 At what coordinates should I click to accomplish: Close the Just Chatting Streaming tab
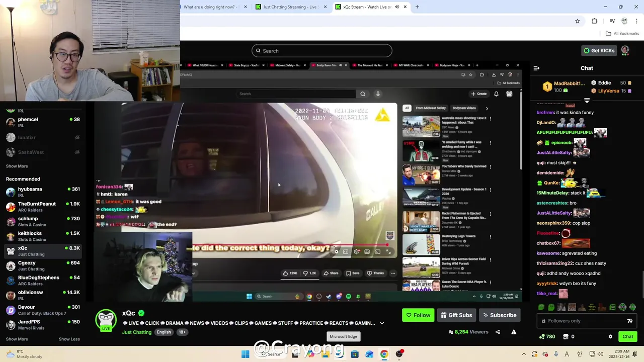point(325,7)
